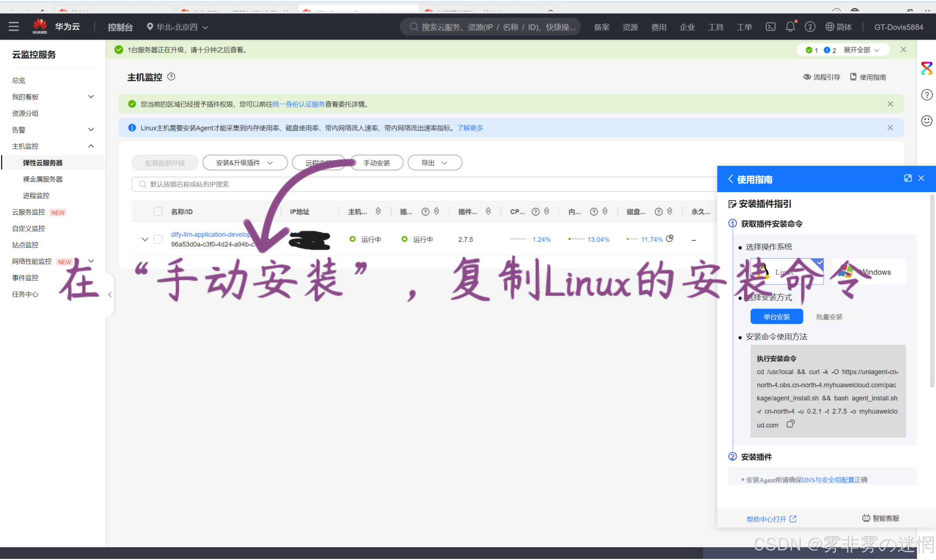Open the hamburger navigation menu
This screenshot has height=560, width=936.
14,27
